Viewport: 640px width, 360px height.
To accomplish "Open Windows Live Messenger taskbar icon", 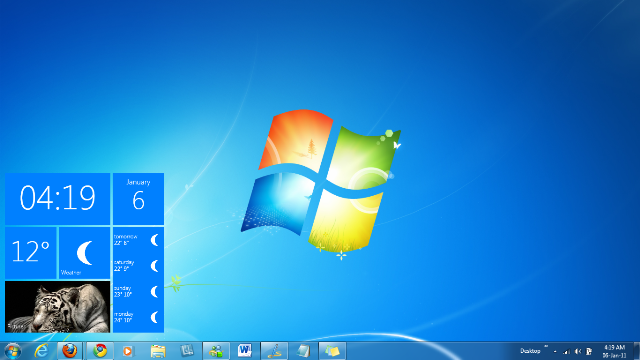I will [x=216, y=351].
